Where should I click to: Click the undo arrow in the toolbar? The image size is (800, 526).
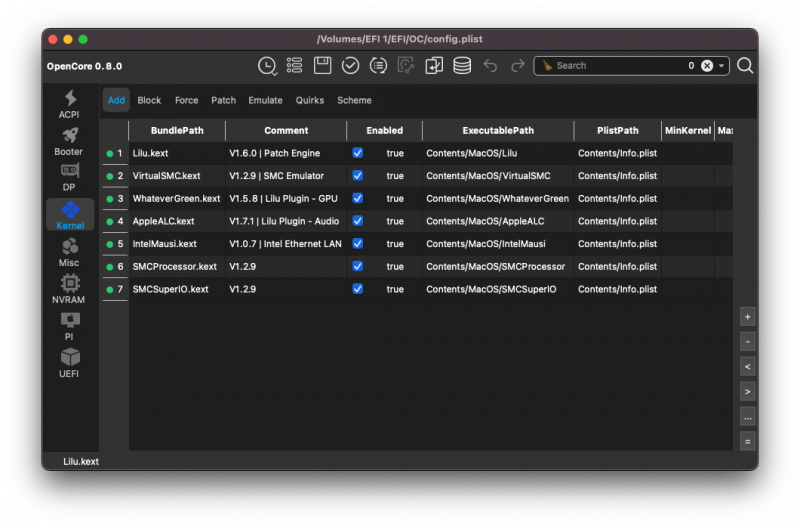tap(490, 66)
